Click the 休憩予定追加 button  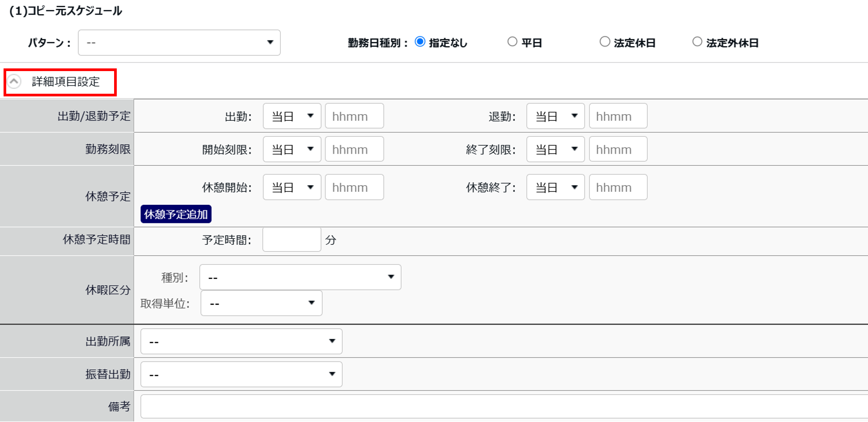pyautogui.click(x=176, y=214)
